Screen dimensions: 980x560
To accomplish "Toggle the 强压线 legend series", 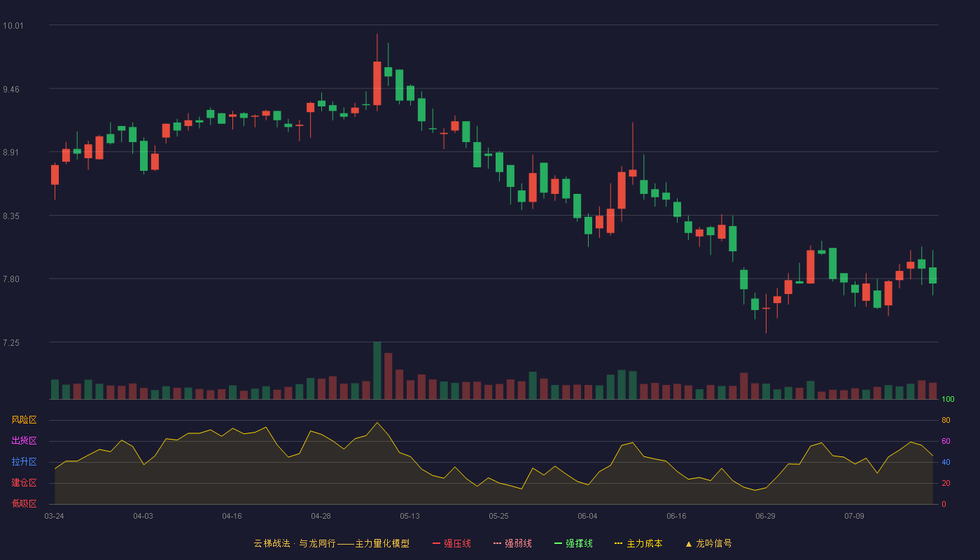I will (451, 543).
